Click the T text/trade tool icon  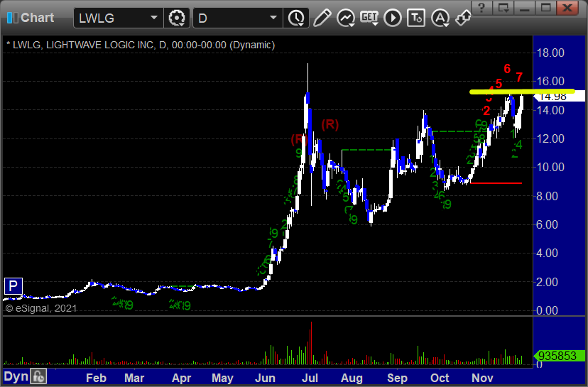(416, 18)
